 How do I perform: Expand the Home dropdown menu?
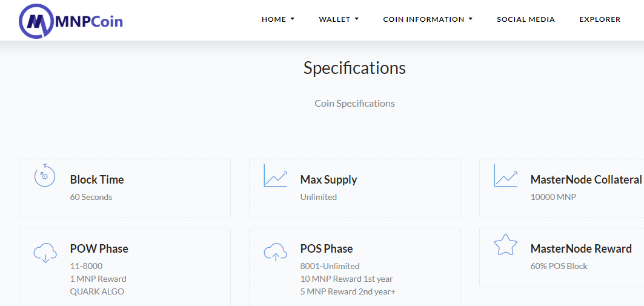tap(278, 19)
